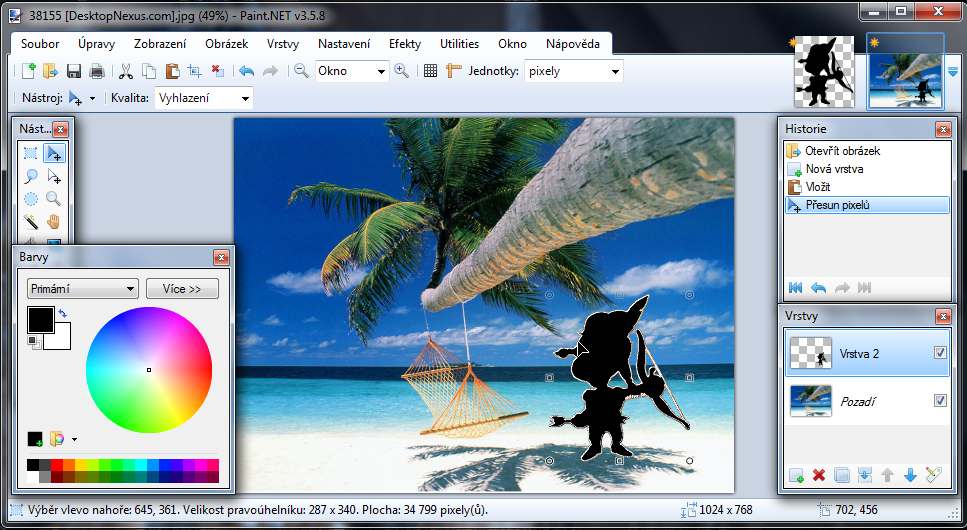Reset colors to black and white
967x530 pixels.
tap(34, 342)
